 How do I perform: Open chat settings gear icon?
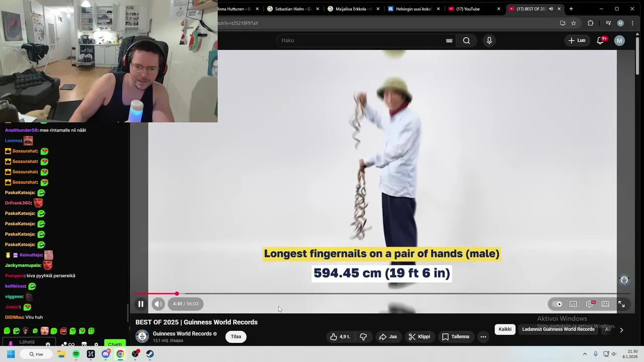(96, 345)
